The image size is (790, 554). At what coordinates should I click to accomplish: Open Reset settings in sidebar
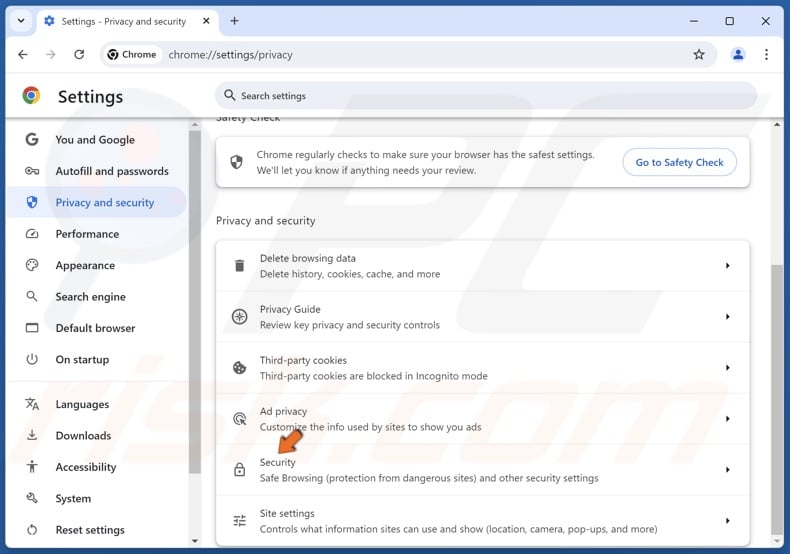pos(90,530)
